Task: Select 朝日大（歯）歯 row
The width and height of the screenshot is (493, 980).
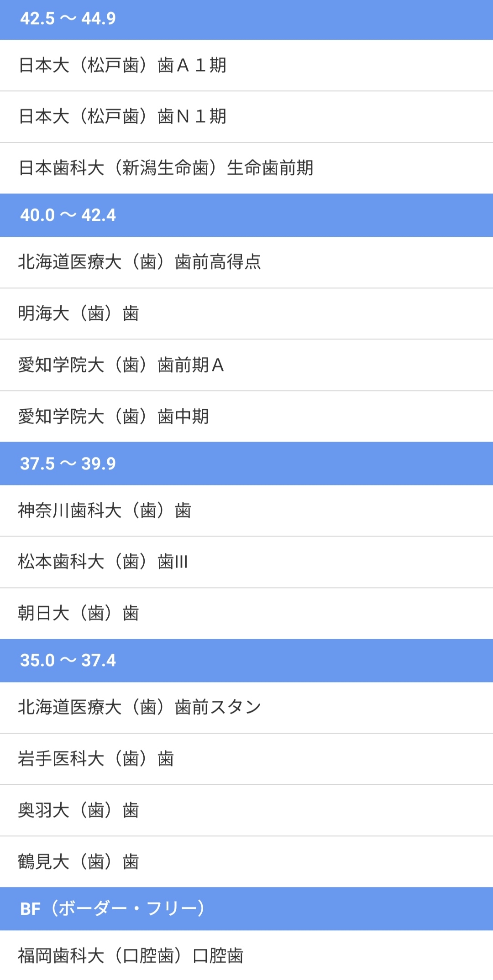Action: pos(79,613)
